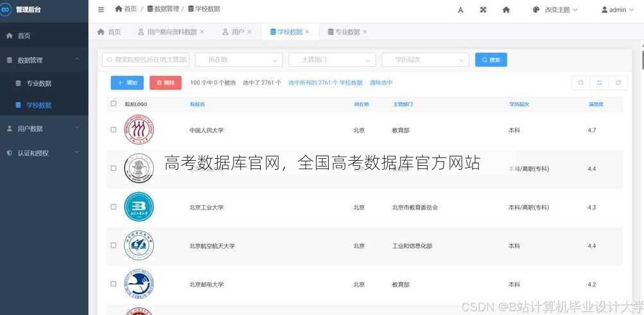This screenshot has height=315, width=644.
Task: Click the 北京航空航天大学 school name
Action: pos(212,246)
